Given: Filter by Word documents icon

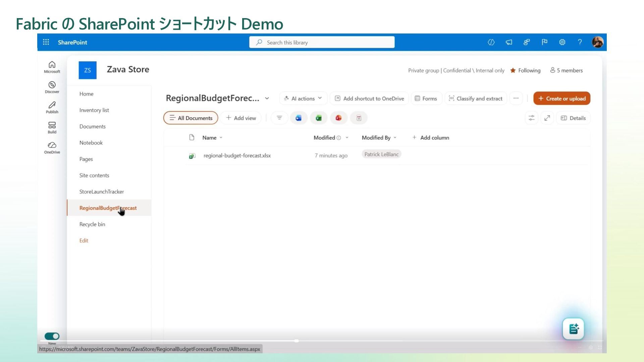Looking at the screenshot, I should click(299, 118).
